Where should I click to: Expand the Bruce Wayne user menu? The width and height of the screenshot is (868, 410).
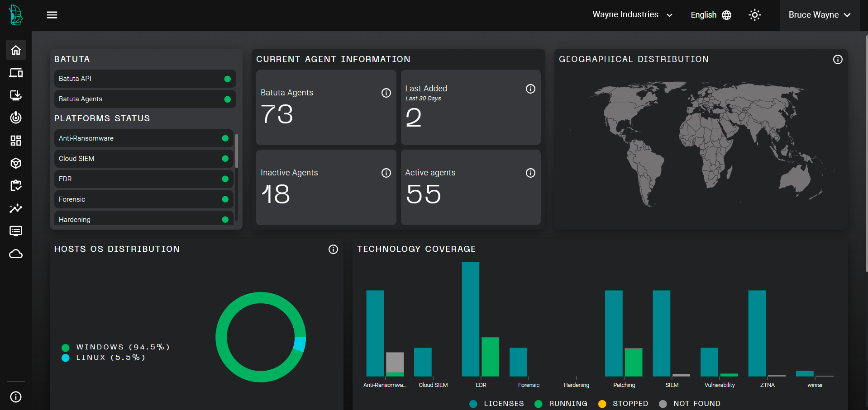[x=819, y=15]
